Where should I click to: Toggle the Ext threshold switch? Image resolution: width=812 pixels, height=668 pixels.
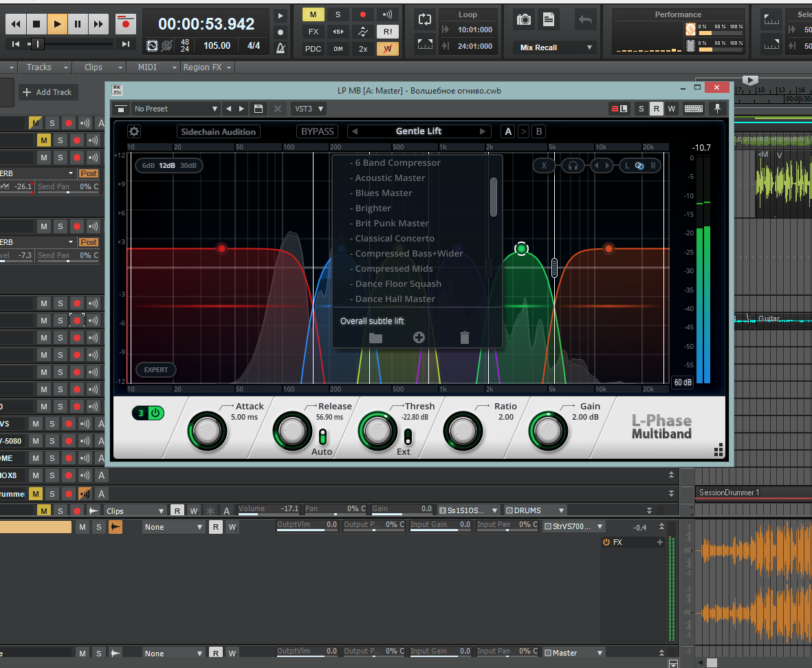[x=407, y=437]
